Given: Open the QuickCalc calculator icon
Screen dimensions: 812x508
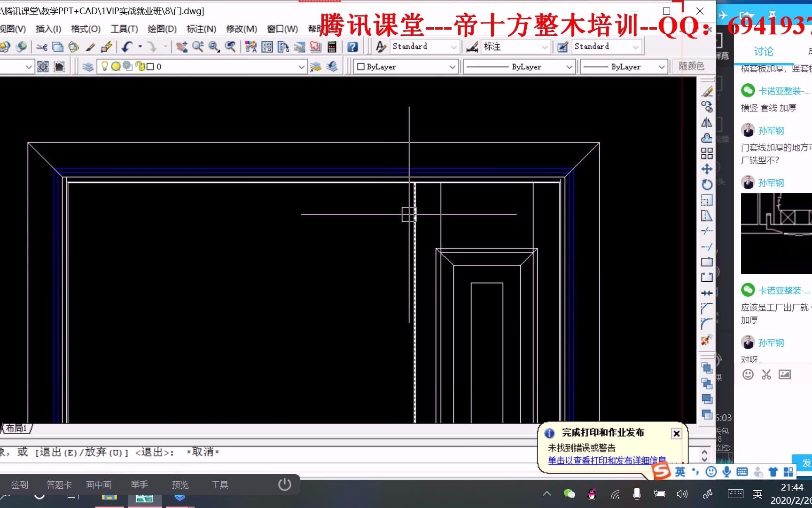Looking at the screenshot, I should pyautogui.click(x=332, y=47).
